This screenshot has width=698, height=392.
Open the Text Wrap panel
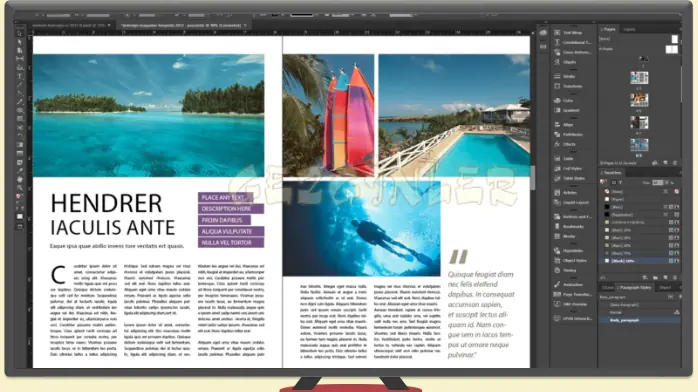[568, 33]
